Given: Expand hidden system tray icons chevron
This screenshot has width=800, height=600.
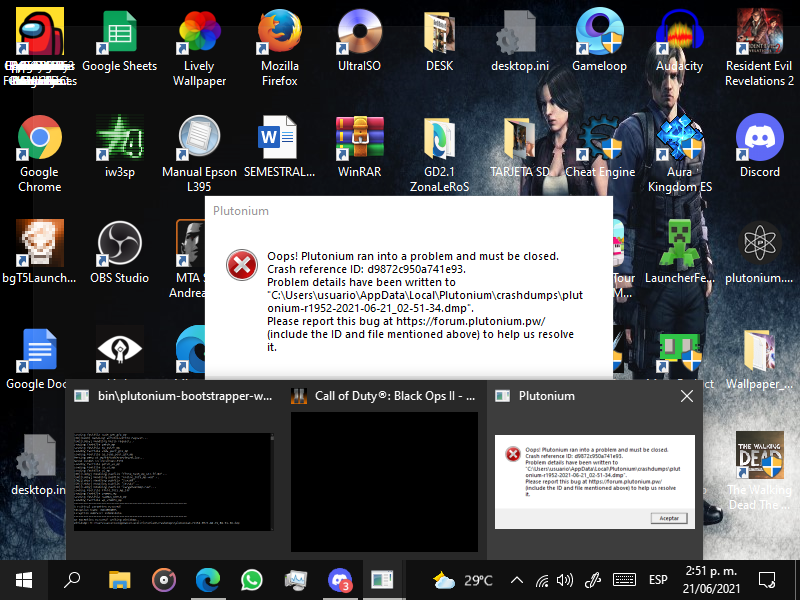Looking at the screenshot, I should [x=517, y=580].
